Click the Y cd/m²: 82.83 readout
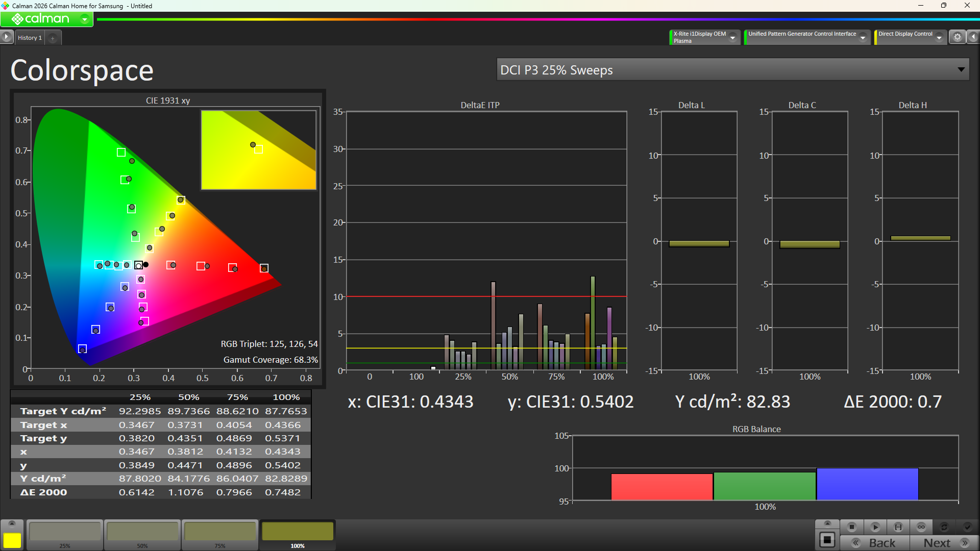This screenshot has height=551, width=980. click(732, 402)
